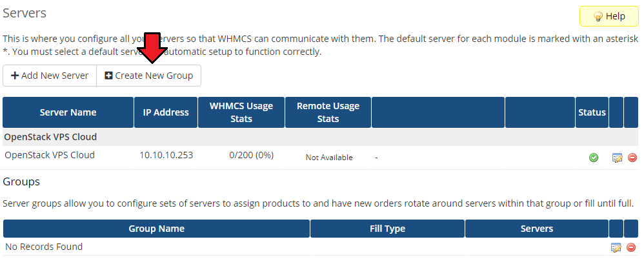The height and width of the screenshot is (268, 644).
Task: Click the WHMCS Usage Stats header
Action: (241, 112)
